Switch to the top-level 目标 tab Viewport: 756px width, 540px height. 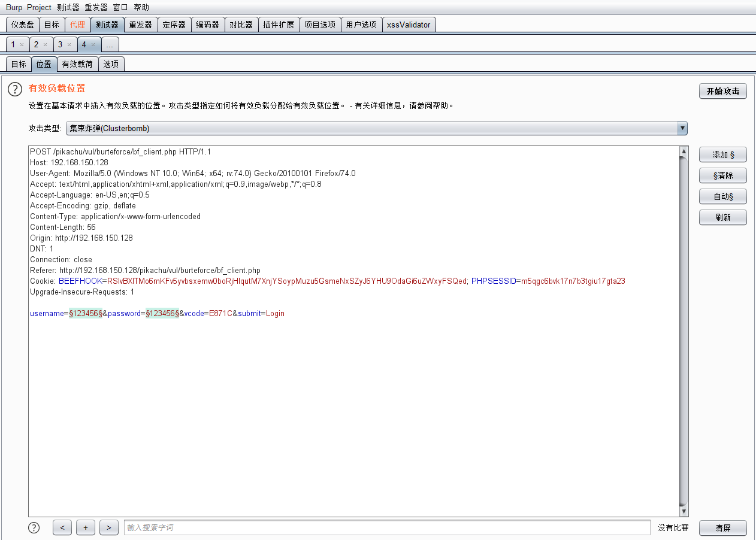coord(52,25)
